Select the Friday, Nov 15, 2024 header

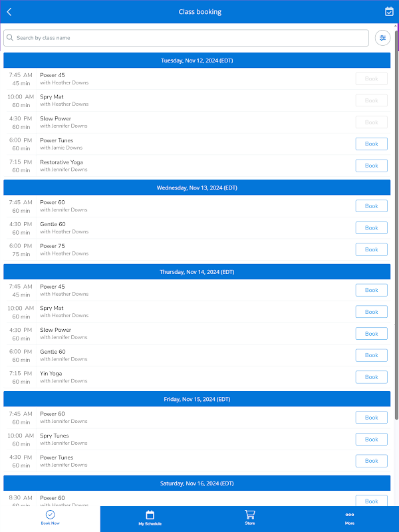pos(197,399)
